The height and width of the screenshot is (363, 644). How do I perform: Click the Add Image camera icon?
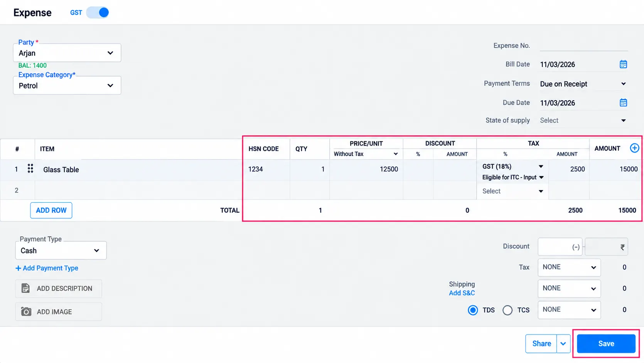pos(26,311)
